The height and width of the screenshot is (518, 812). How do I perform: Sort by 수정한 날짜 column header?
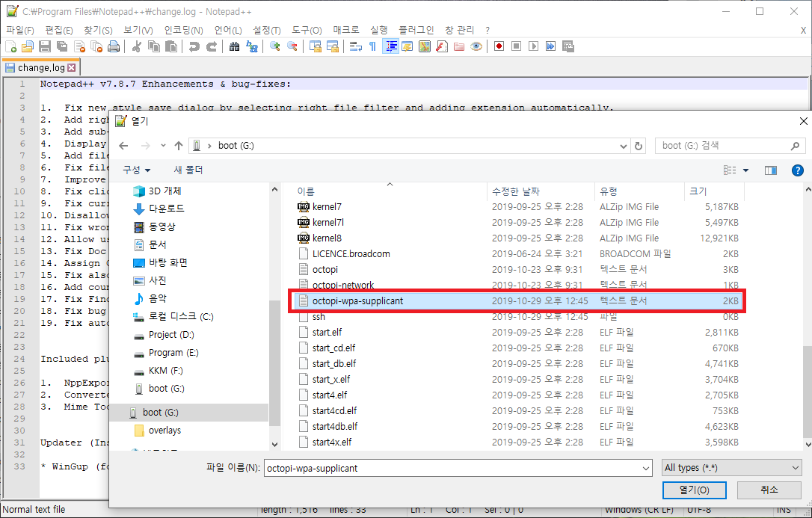point(541,191)
